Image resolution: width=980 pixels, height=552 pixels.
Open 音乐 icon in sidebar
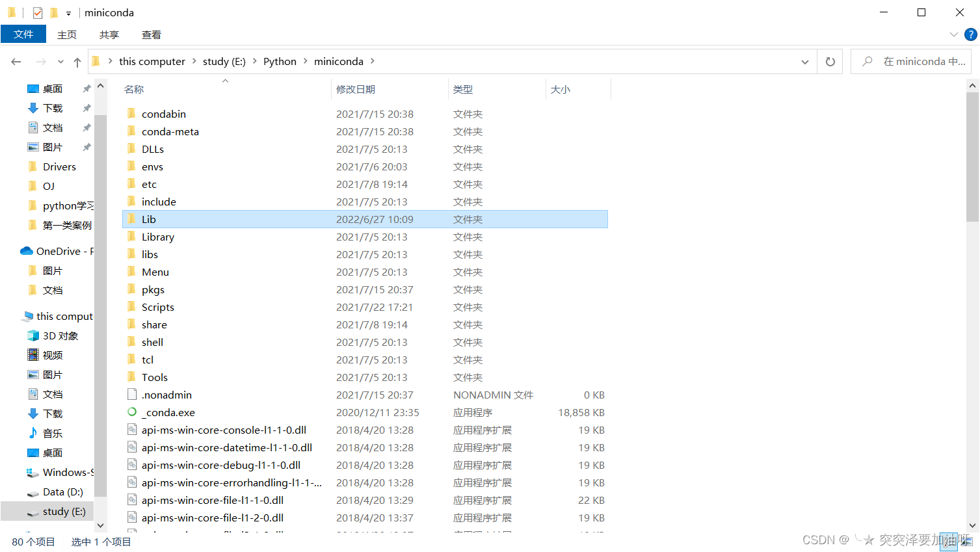[33, 433]
